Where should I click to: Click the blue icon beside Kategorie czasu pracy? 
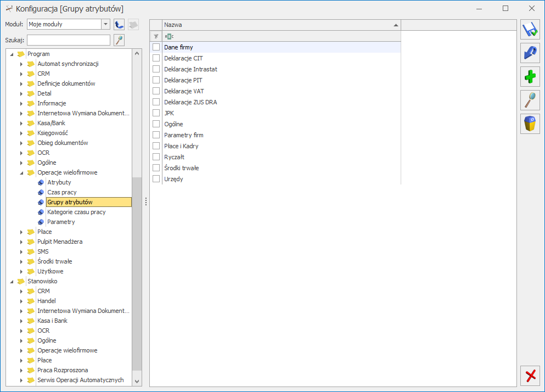(41, 212)
